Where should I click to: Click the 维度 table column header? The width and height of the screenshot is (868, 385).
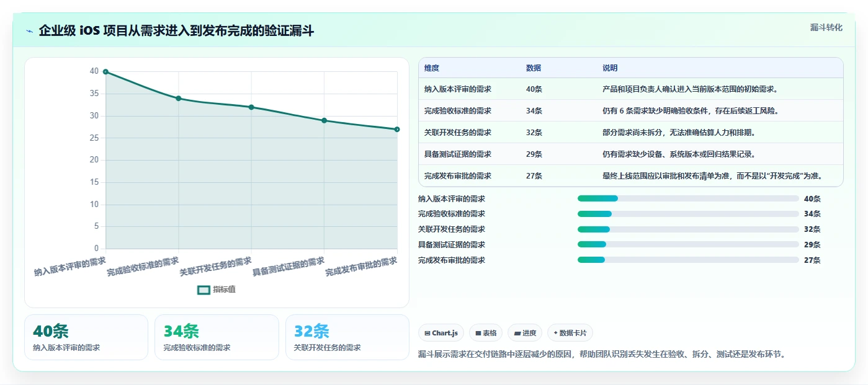432,68
